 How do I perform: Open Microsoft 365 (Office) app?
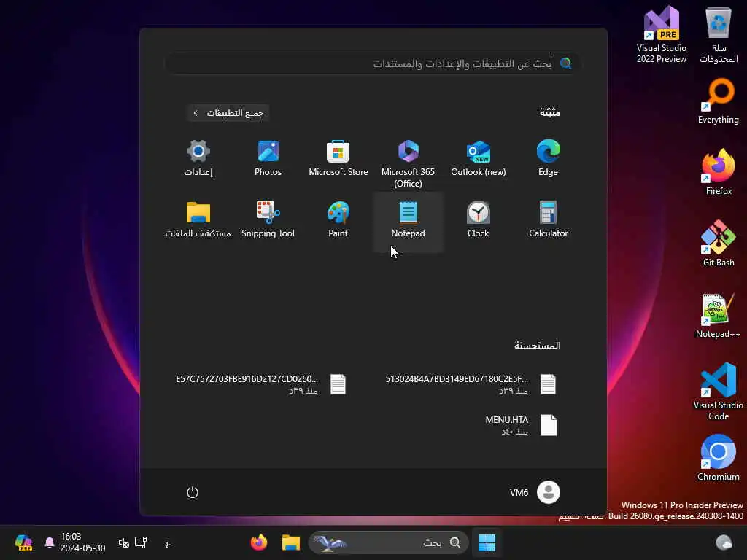click(409, 163)
